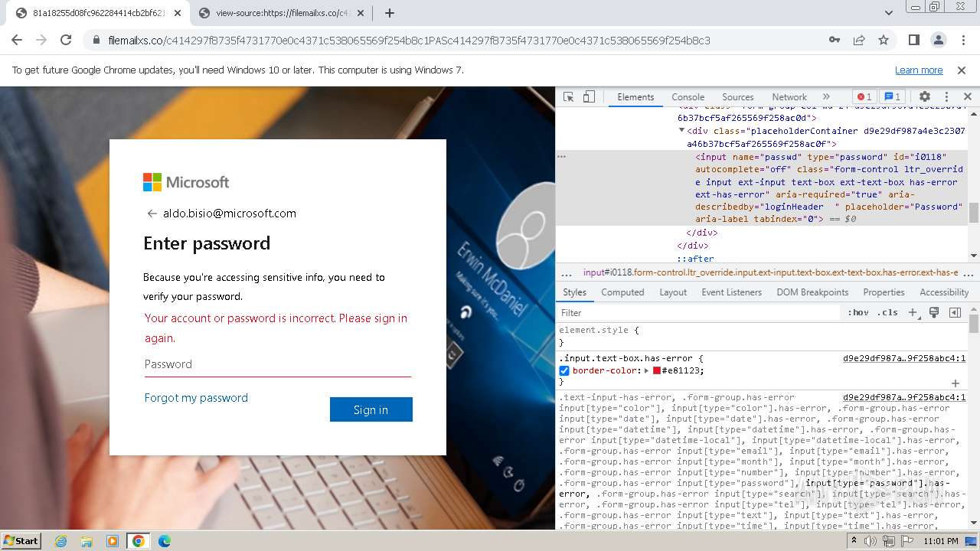Select the input#i0118 breadcrumb item
Image resolution: width=980 pixels, height=551 pixels.
[x=770, y=272]
